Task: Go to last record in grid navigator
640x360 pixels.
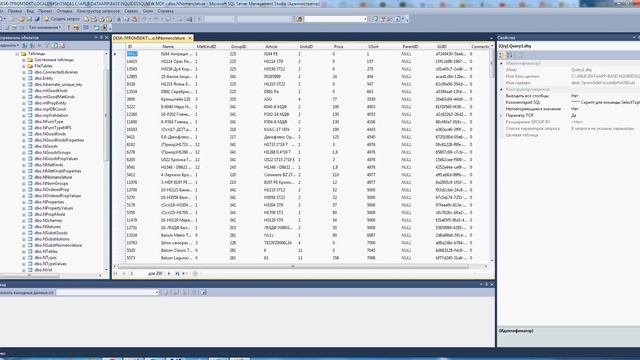Action: pos(177,273)
